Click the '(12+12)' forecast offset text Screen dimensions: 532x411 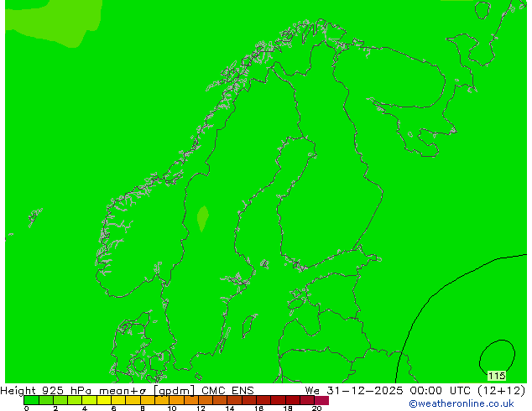[502, 391]
